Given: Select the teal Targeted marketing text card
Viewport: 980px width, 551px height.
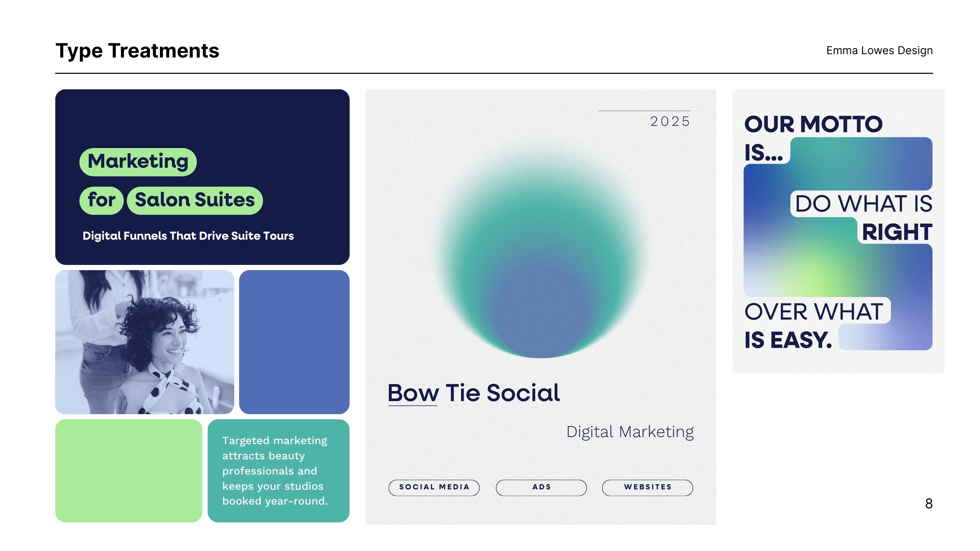Looking at the screenshot, I should click(x=278, y=470).
